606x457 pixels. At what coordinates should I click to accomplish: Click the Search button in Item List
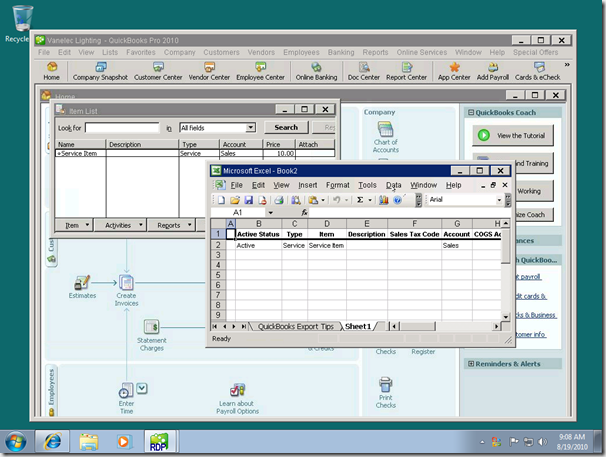click(286, 127)
